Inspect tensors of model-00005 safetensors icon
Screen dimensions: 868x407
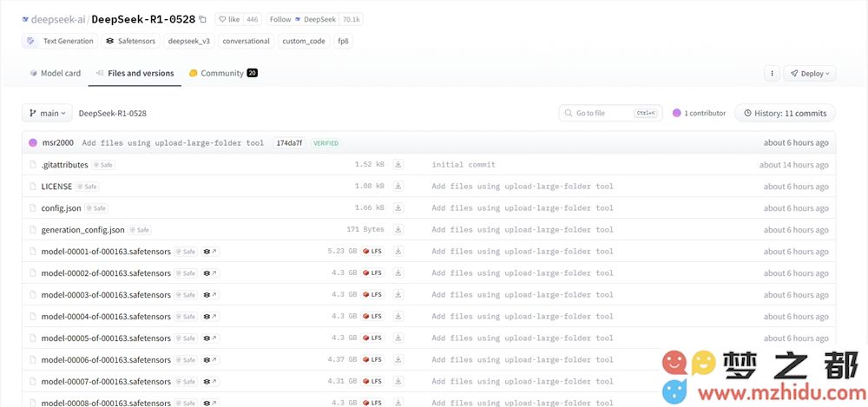tap(210, 338)
